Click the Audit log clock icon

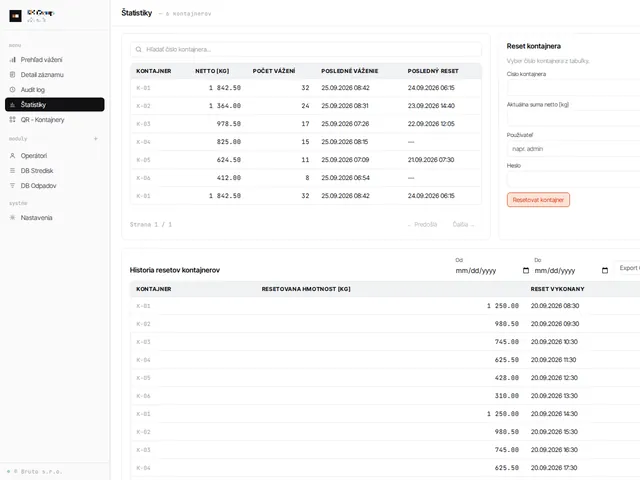(x=12, y=89)
